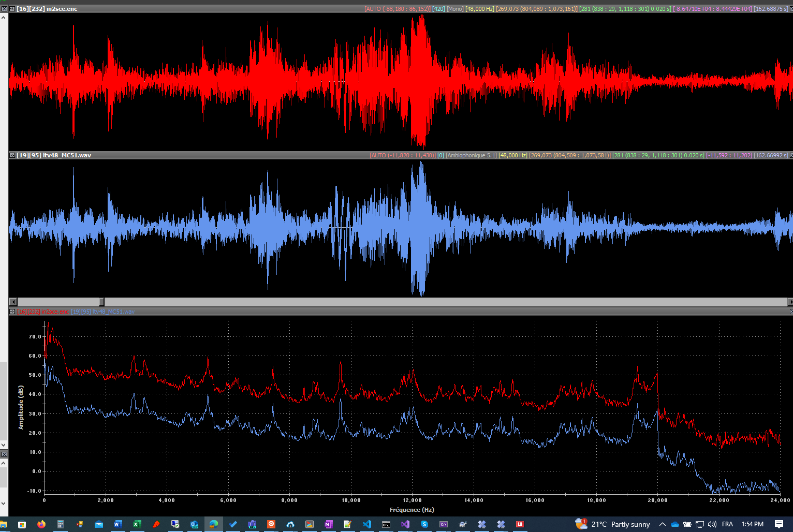Open Skype from the taskbar
This screenshot has height=532, width=793.
click(x=424, y=524)
